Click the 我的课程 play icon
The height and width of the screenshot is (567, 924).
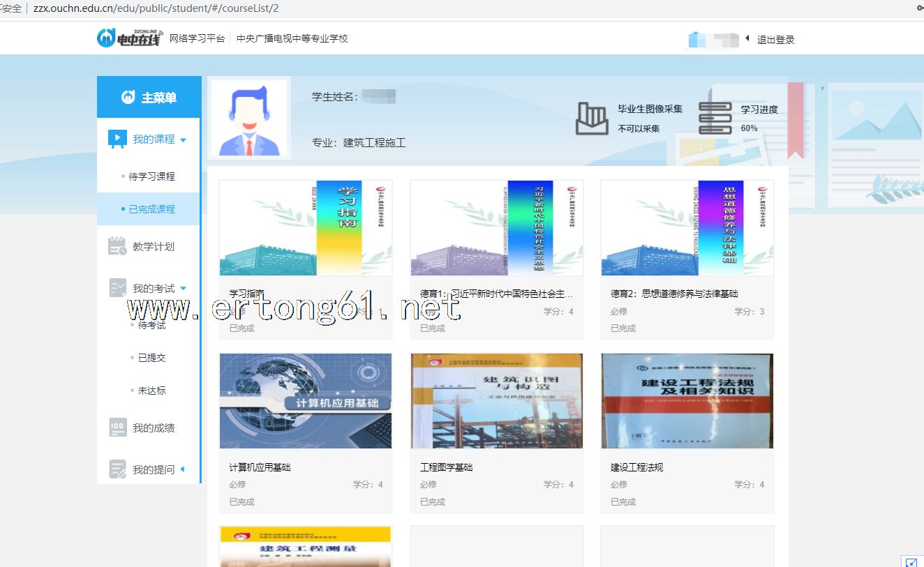[117, 139]
